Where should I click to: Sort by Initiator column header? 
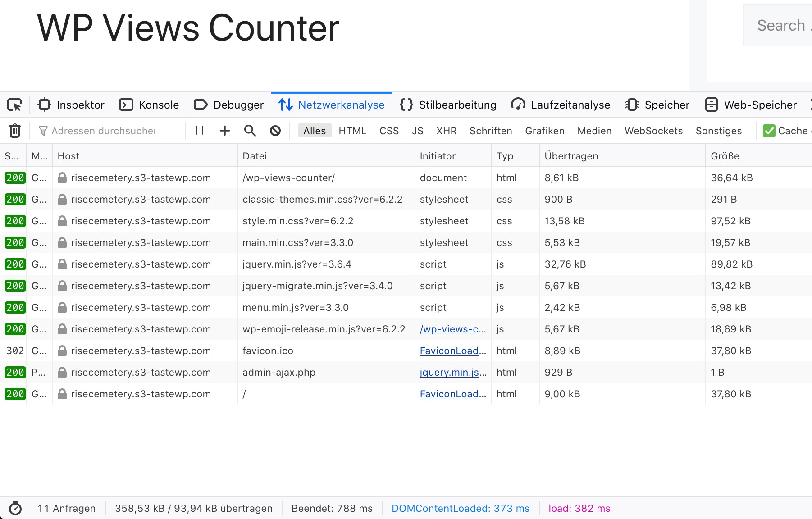(453, 156)
